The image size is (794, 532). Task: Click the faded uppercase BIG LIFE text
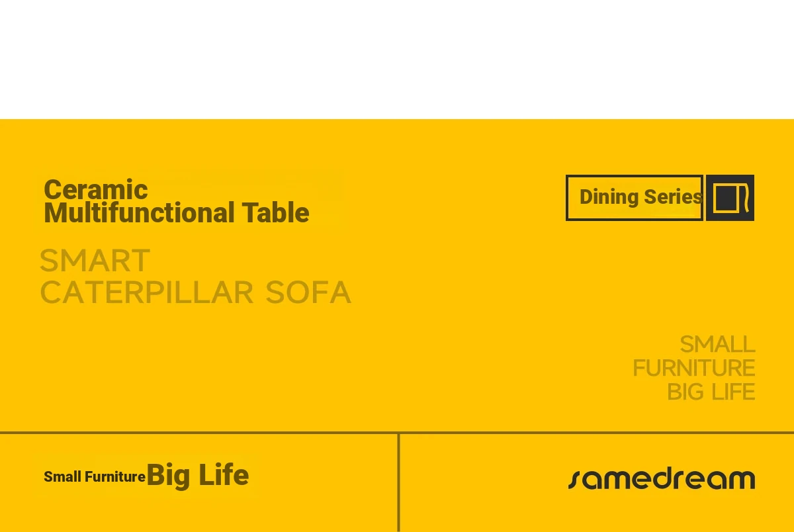coord(711,392)
